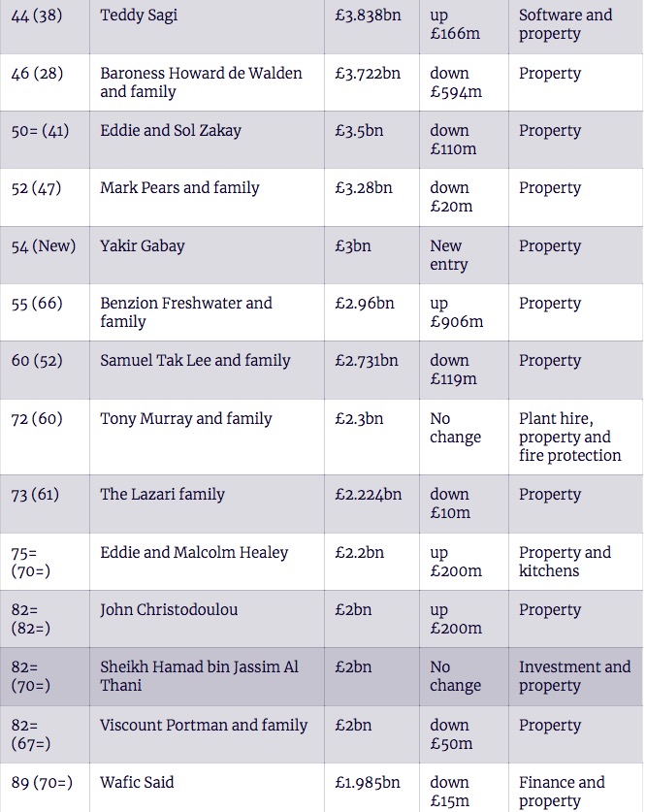Image resolution: width=646 pixels, height=812 pixels.
Task: Select the 'Property and kitchens' source cell
Action: tap(565, 562)
